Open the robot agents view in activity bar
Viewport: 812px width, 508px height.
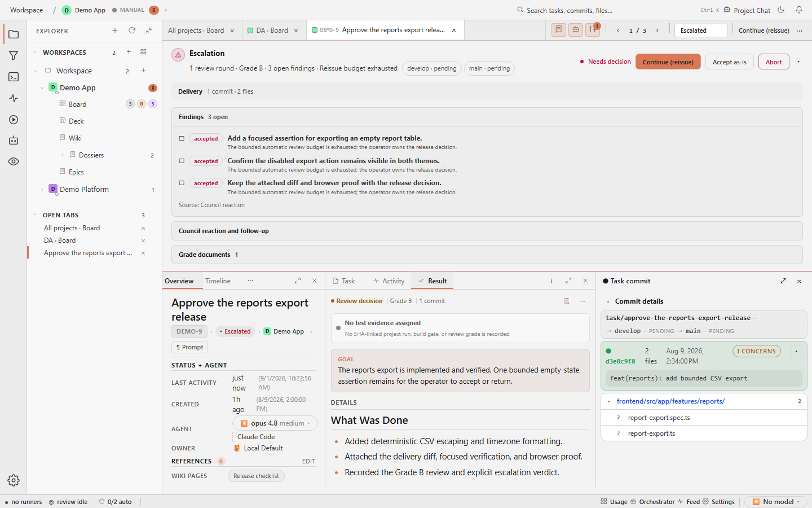[x=14, y=141]
